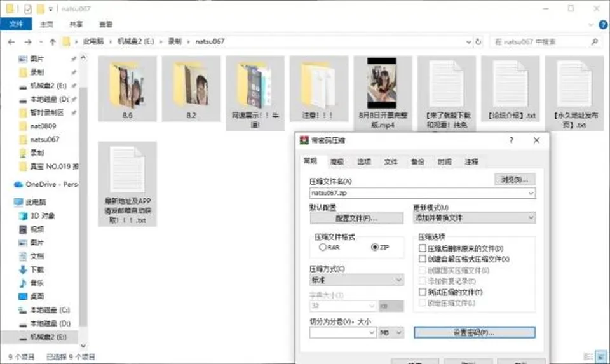Switch to the 时间 tab in dialog
This screenshot has width=610, height=364.
tap(445, 162)
